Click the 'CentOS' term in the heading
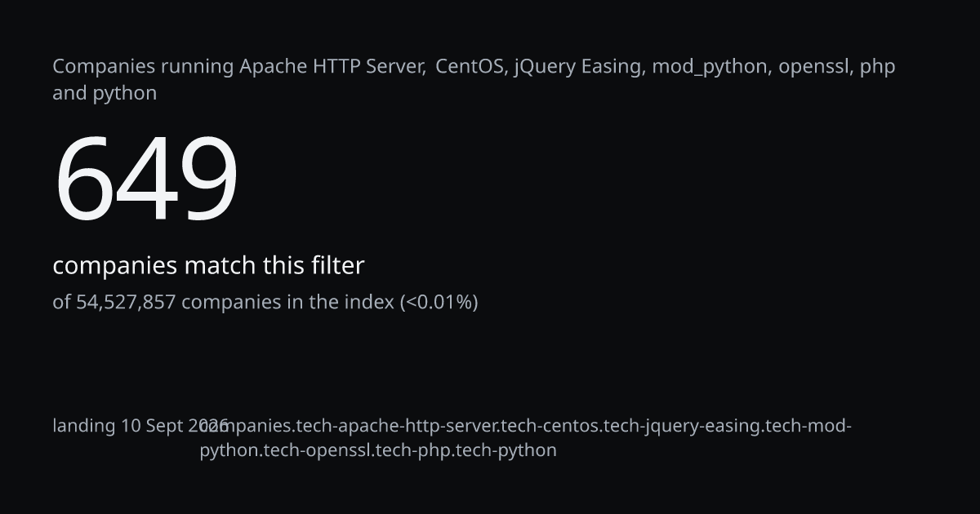 point(472,66)
